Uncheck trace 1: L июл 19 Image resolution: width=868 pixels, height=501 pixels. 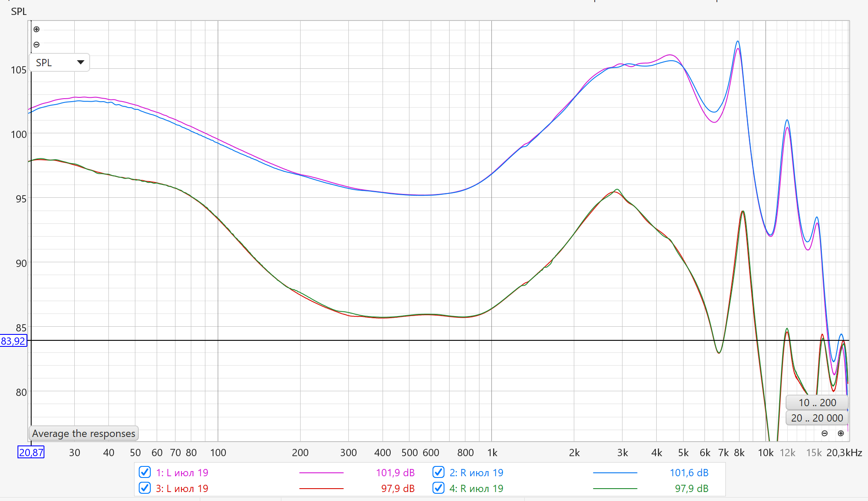tap(145, 472)
